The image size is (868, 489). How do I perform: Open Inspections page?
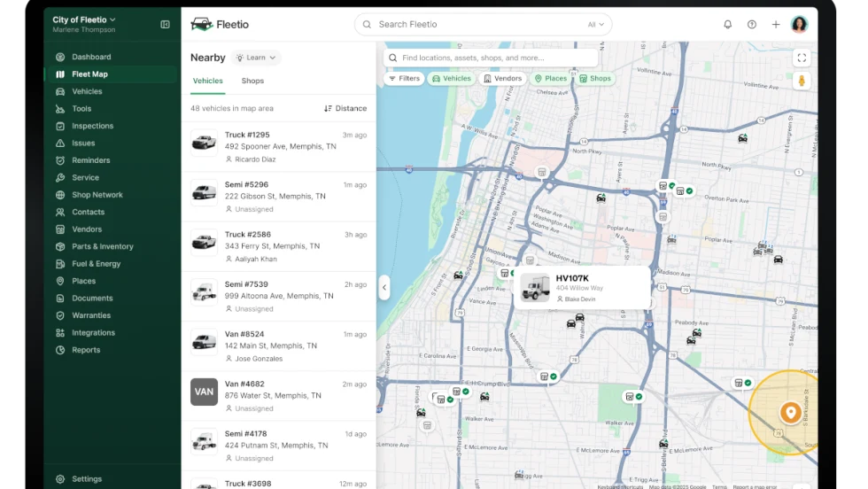(111, 126)
